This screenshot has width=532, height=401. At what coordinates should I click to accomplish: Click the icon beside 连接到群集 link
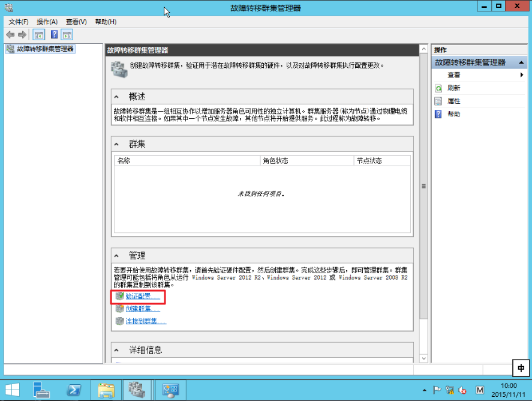(x=119, y=321)
